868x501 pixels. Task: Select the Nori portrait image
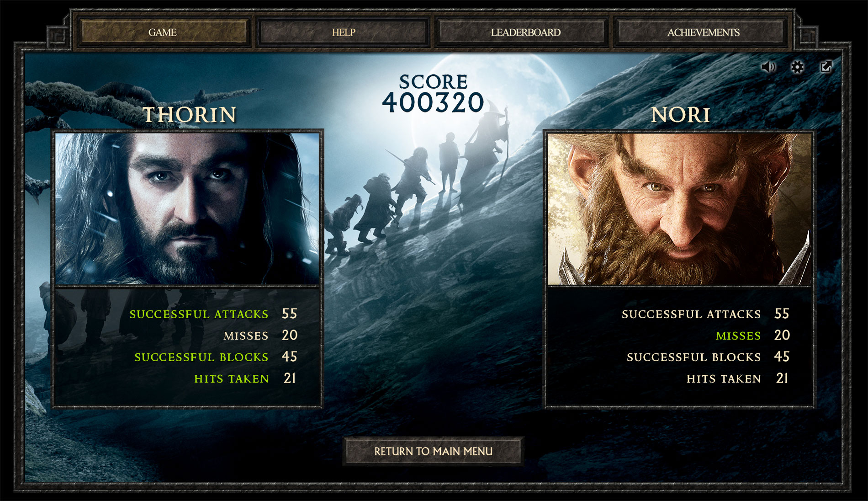point(679,208)
